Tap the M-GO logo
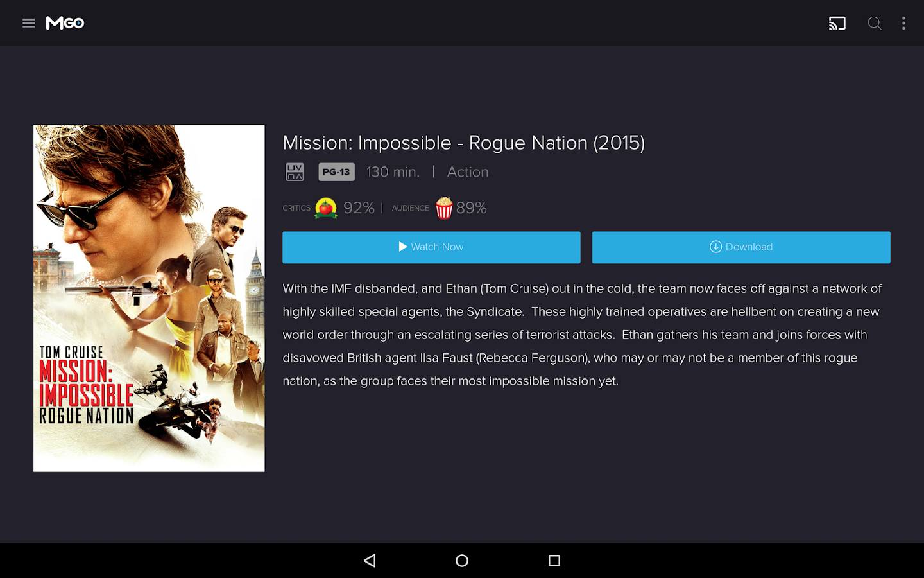 65,23
